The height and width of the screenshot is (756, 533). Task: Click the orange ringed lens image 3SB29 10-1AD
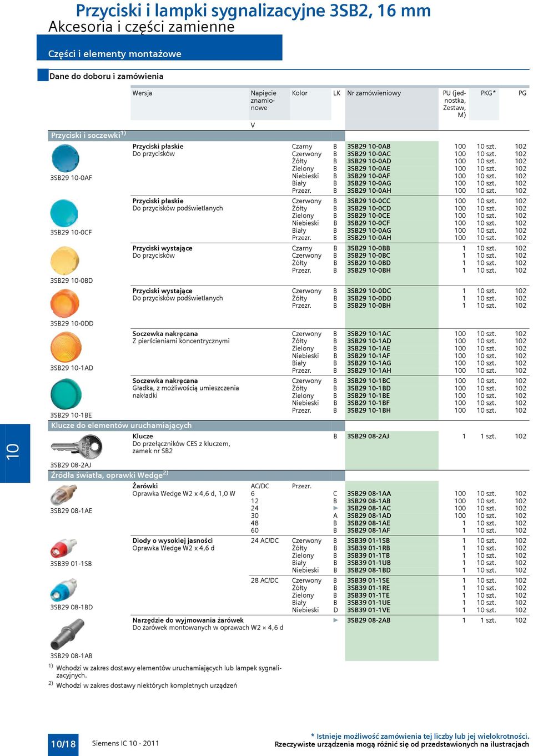(x=66, y=347)
